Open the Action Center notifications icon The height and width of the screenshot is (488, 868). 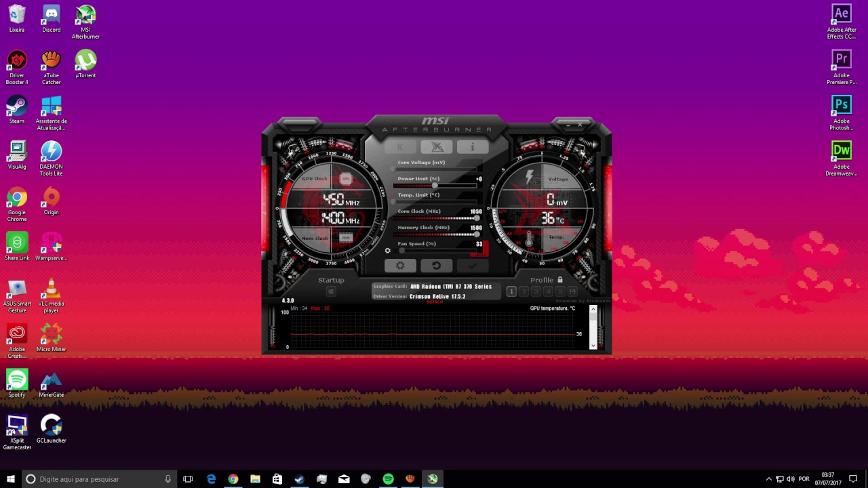853,479
